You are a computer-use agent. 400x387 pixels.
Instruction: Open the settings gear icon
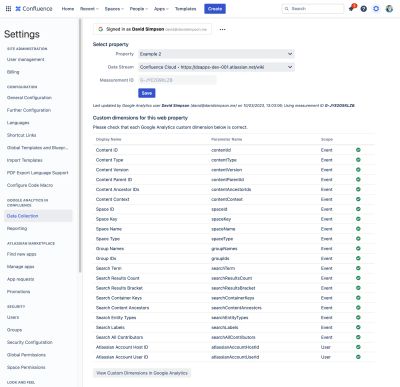376,9
